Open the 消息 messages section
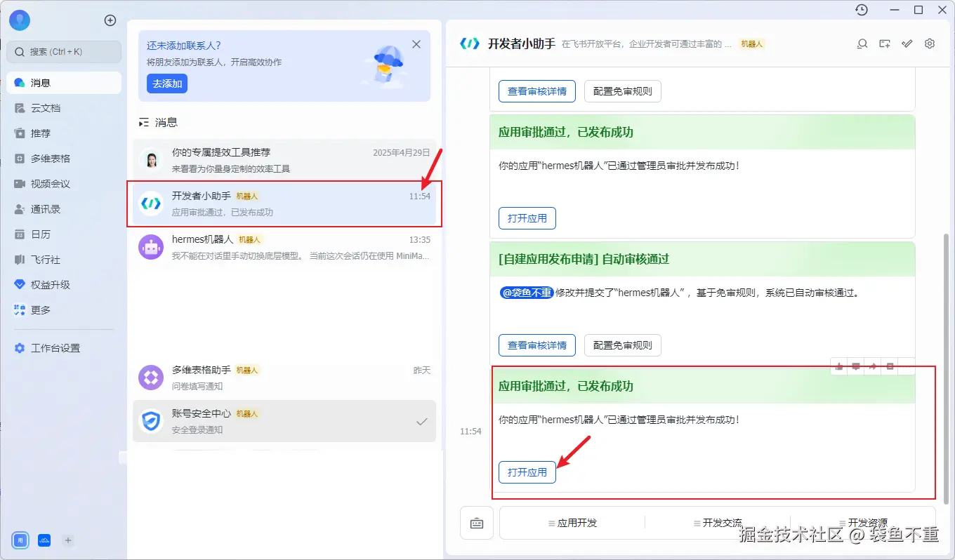955x560 pixels. 64,83
